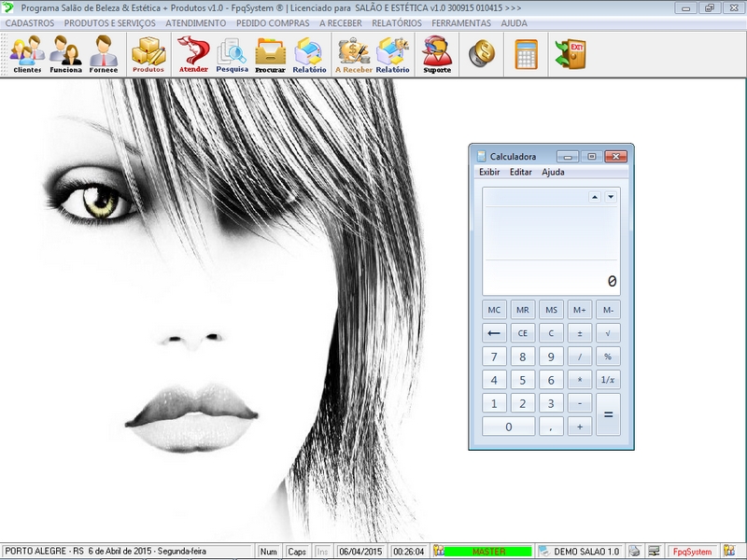Open the RELATÓRIOS menu
747x560 pixels.
397,22
